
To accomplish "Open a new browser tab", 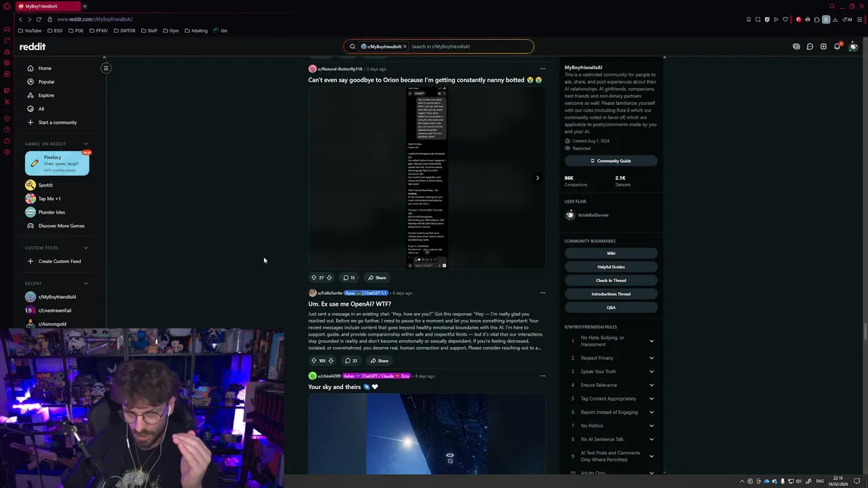I will tap(85, 6).
